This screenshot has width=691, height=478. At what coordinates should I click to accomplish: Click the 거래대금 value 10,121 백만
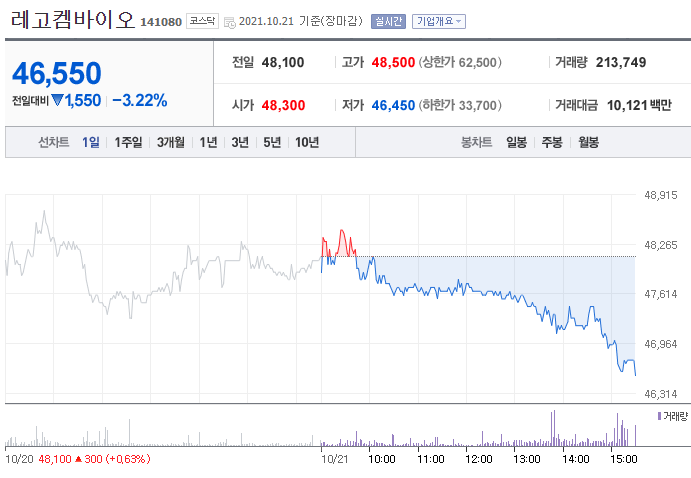tap(639, 105)
